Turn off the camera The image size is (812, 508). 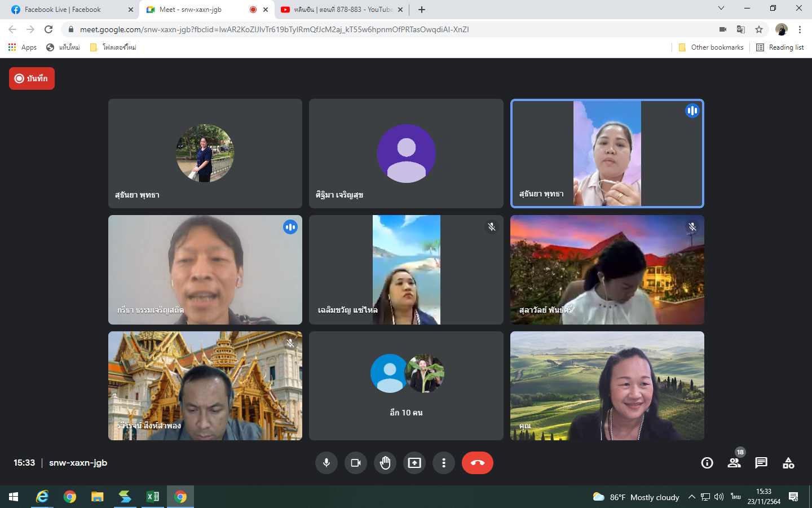click(x=356, y=463)
